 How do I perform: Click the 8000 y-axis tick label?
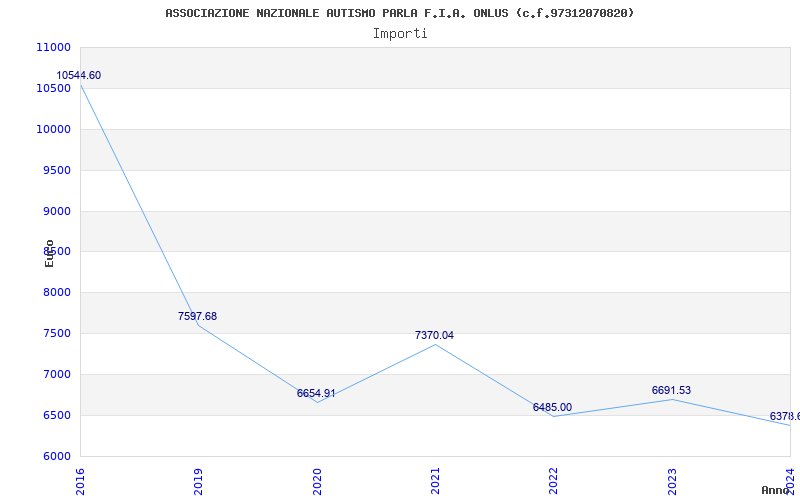pos(56,293)
